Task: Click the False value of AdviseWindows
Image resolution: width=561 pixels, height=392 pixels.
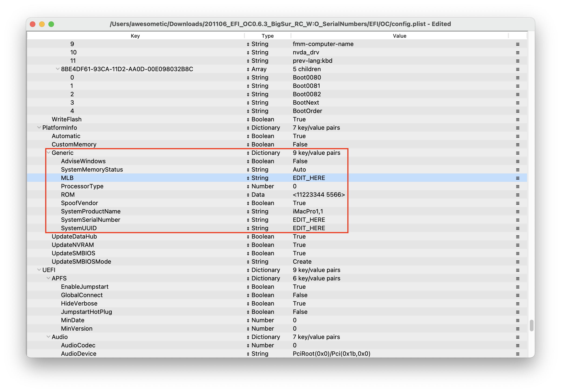Action: click(x=300, y=161)
